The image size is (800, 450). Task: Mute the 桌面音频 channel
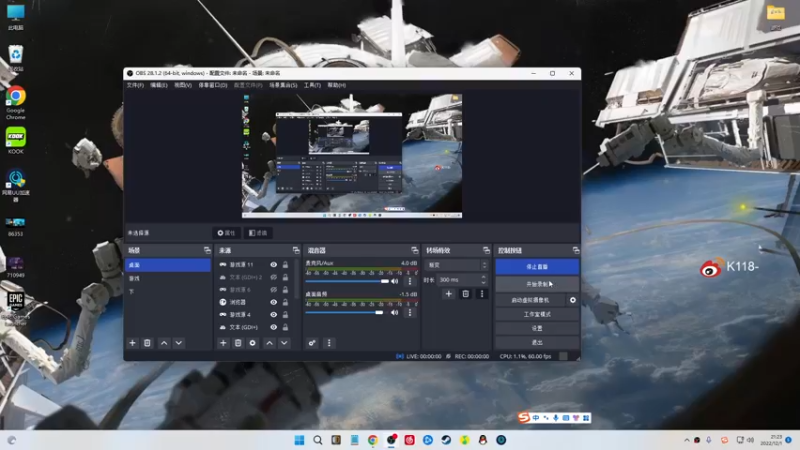(394, 312)
